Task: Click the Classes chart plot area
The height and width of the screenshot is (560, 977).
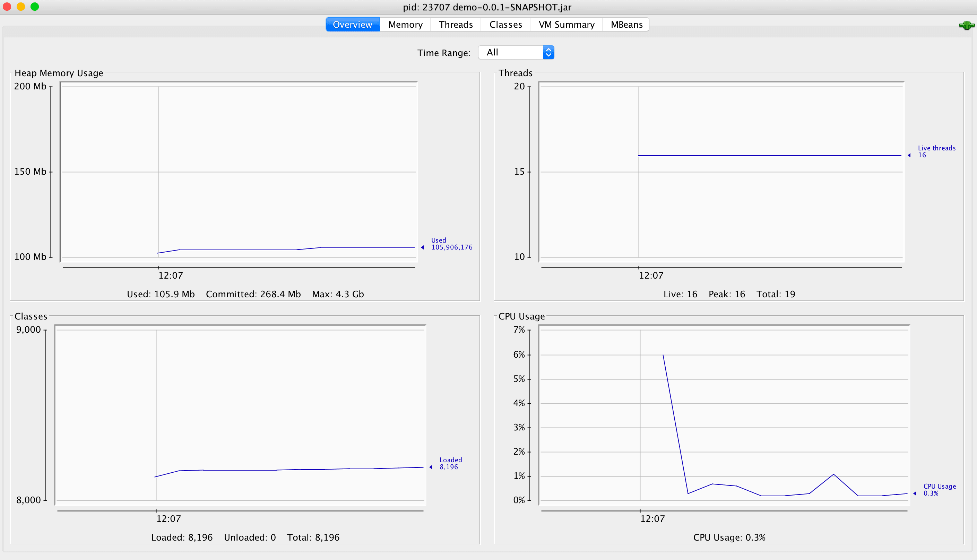Action: pyautogui.click(x=240, y=415)
